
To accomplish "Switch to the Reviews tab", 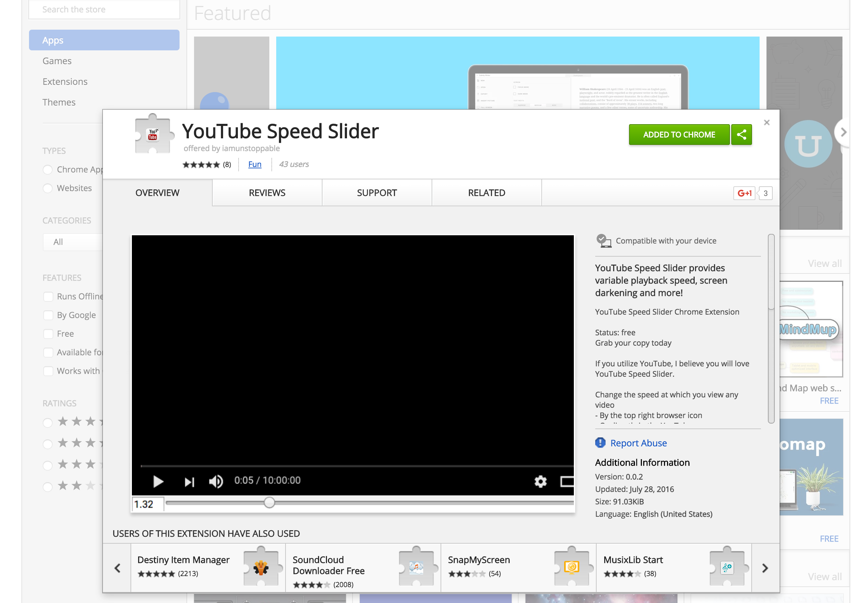I will click(x=267, y=193).
